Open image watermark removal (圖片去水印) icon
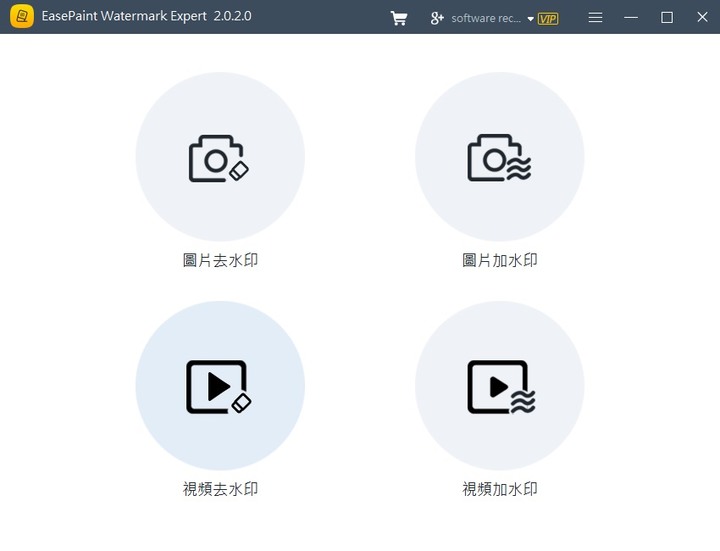 click(x=220, y=157)
